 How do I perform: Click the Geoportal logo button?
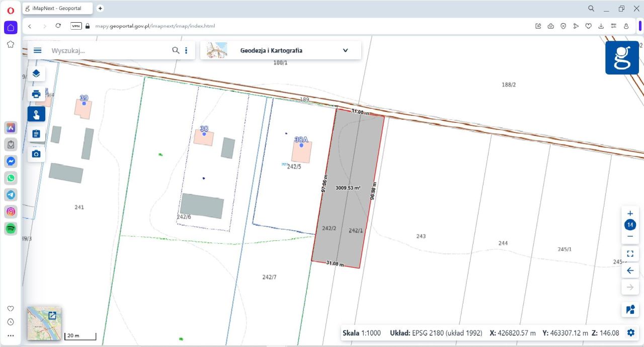[622, 58]
